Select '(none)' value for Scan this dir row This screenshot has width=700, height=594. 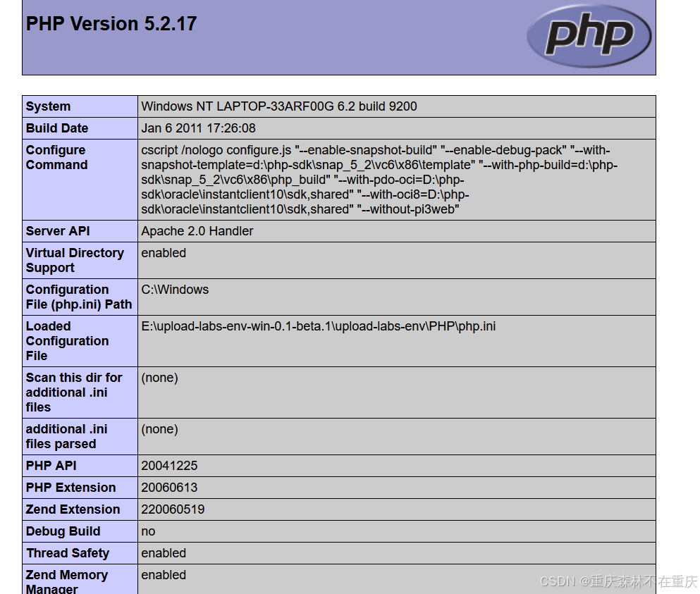point(159,378)
